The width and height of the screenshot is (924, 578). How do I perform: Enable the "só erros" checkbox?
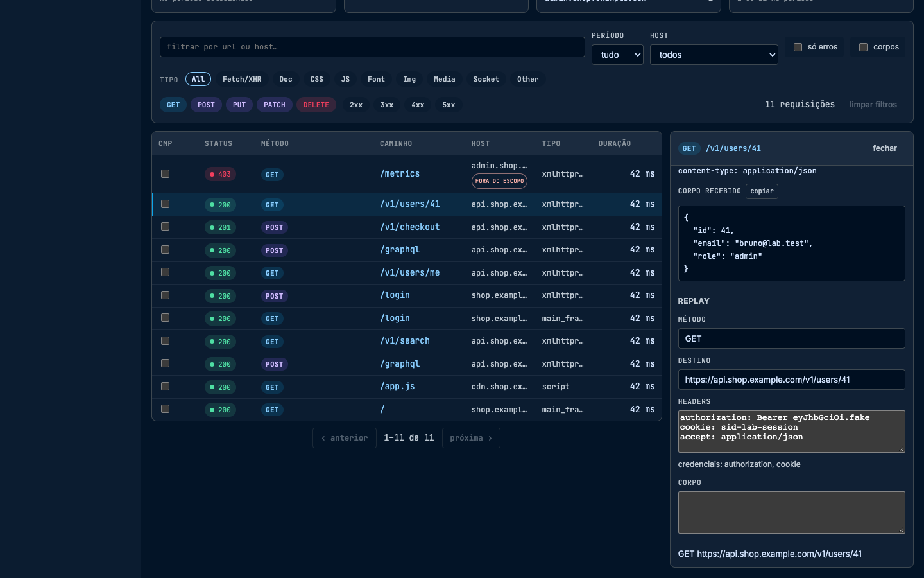798,47
